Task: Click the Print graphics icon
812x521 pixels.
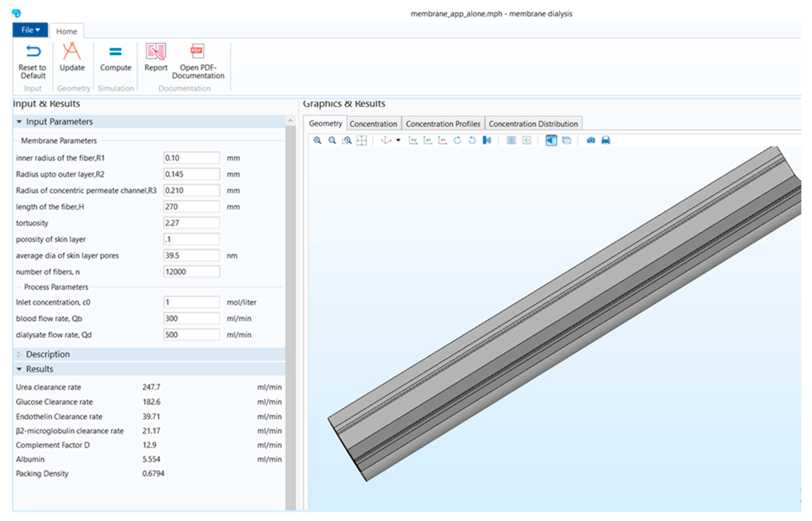Action: click(x=606, y=140)
